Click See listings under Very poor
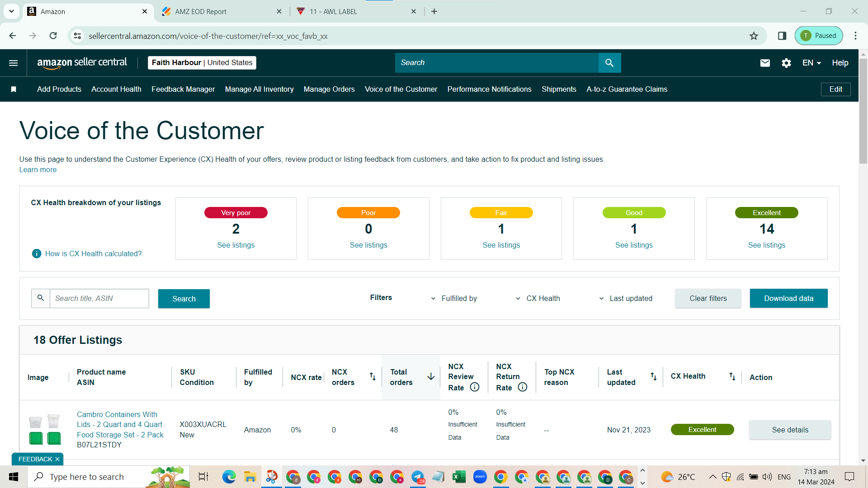 pyautogui.click(x=236, y=245)
